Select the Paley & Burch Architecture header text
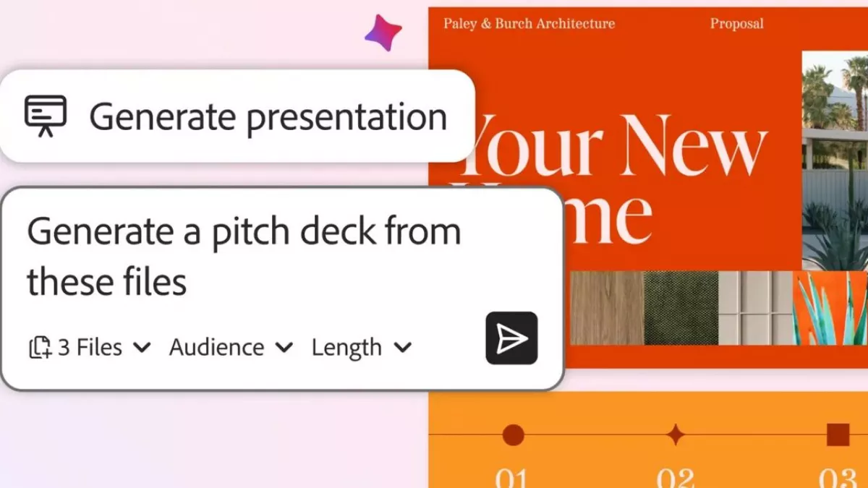 (x=529, y=24)
